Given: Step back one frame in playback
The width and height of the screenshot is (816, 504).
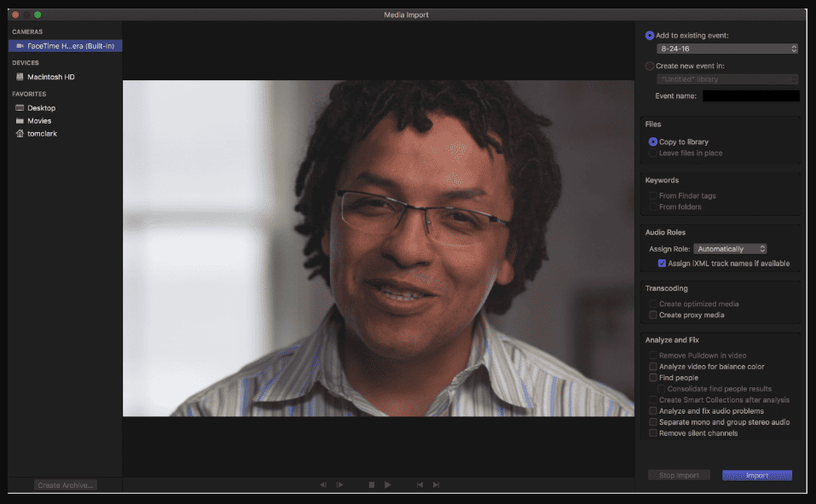Looking at the screenshot, I should click(x=323, y=484).
